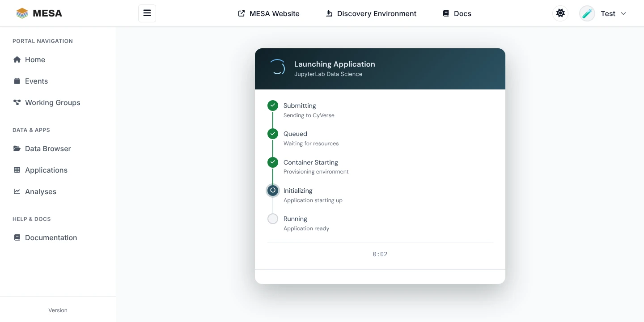Click the Home house icon
The image size is (644, 322).
[17, 59]
